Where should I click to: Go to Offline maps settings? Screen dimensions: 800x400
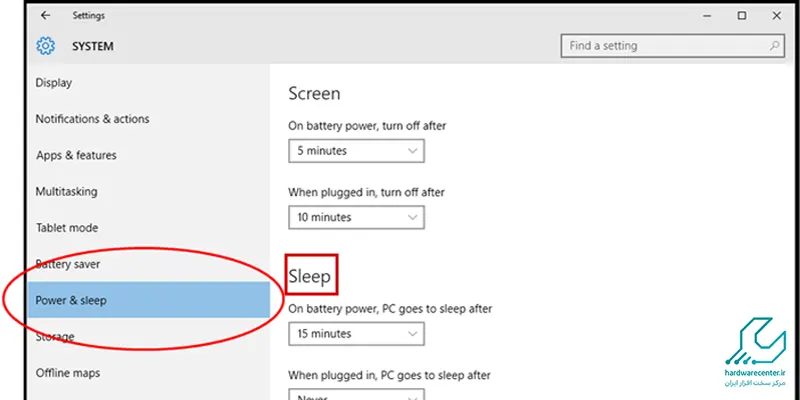[x=68, y=373]
